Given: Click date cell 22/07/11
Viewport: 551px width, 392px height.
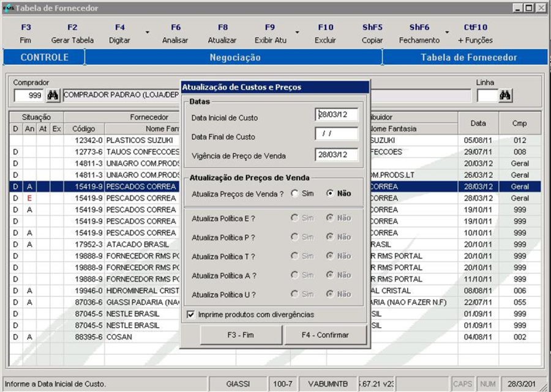Looking at the screenshot, I should (x=478, y=302).
